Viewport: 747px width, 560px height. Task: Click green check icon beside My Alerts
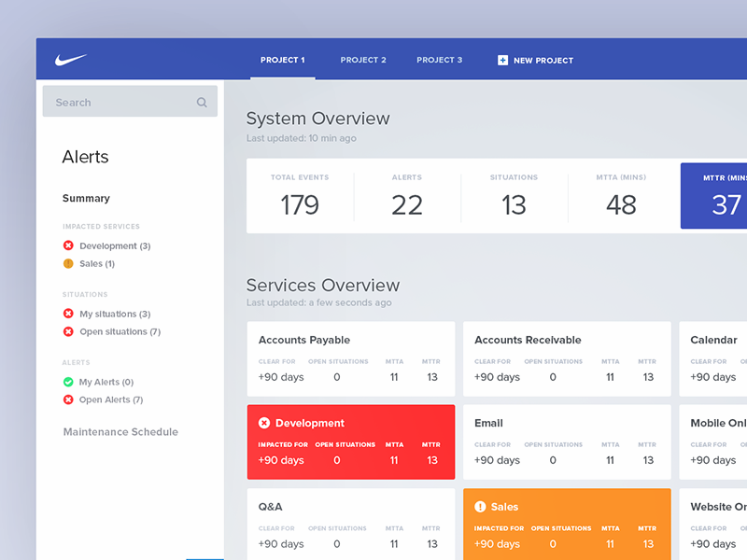click(68, 382)
